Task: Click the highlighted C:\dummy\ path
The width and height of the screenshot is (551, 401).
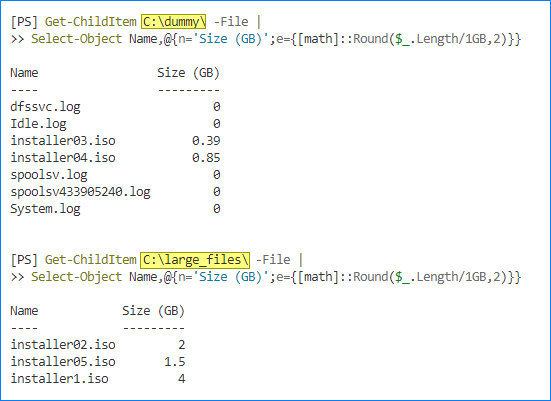Action: tap(174, 22)
